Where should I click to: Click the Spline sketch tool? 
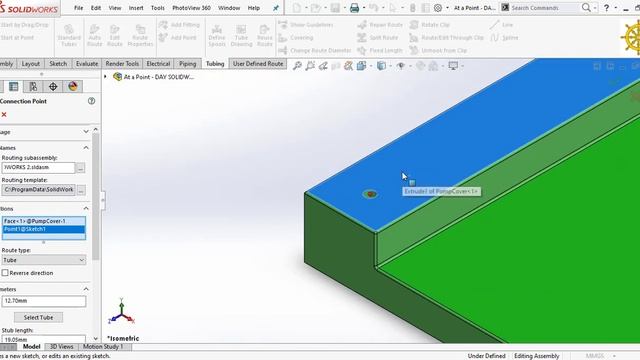504,38
